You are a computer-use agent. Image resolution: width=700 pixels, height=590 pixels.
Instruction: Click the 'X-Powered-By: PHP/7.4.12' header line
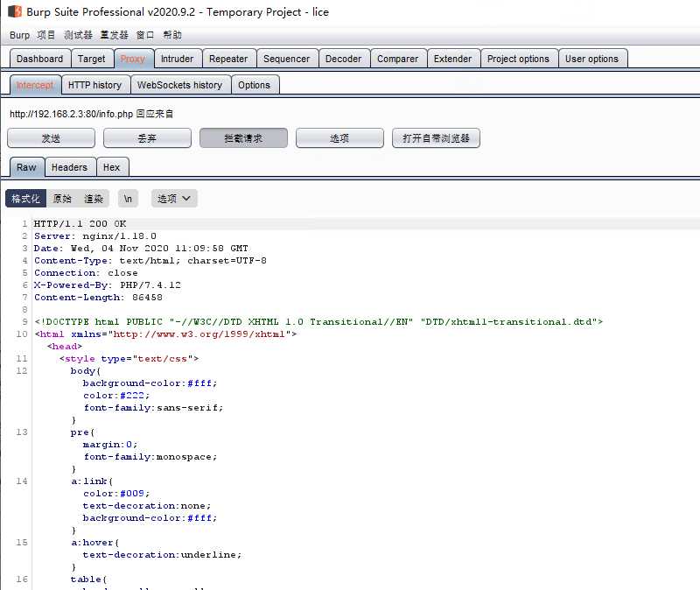tap(107, 285)
